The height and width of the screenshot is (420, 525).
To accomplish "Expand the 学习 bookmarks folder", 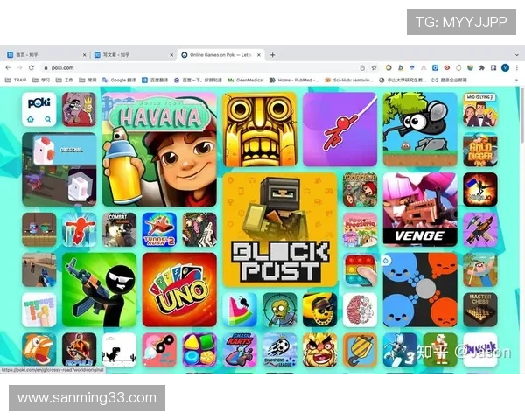I will [41, 80].
